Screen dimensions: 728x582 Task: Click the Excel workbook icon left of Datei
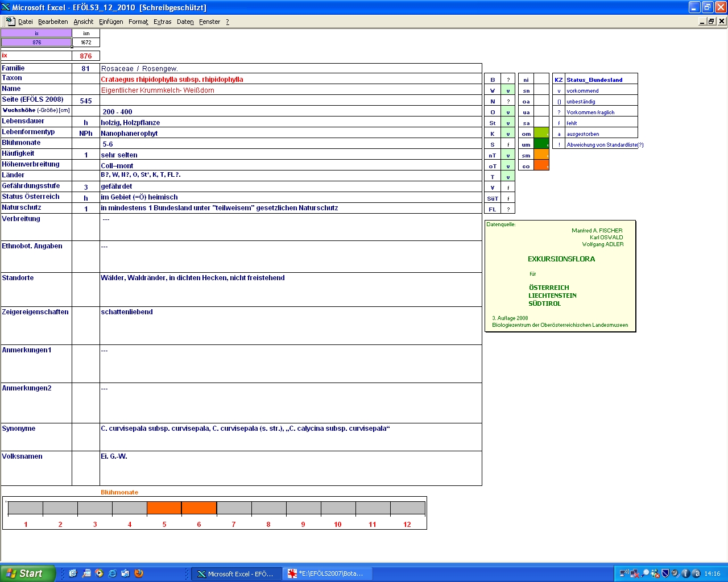[10, 21]
